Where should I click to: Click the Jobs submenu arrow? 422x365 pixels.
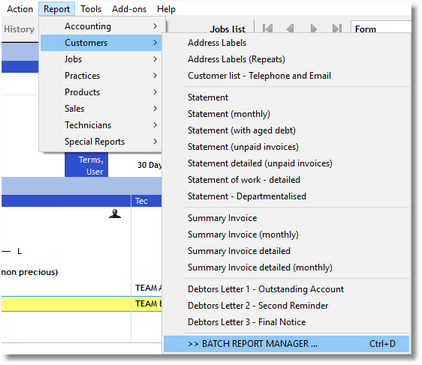point(155,59)
